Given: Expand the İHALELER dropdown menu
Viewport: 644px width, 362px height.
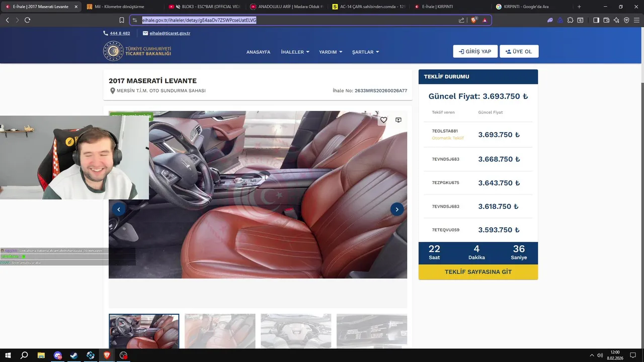Looking at the screenshot, I should coord(295,52).
